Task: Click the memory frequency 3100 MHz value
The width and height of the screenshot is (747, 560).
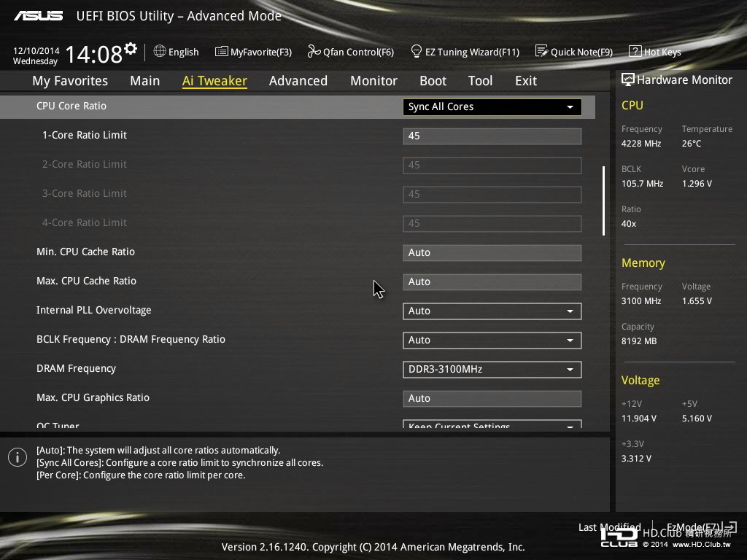Action: (641, 301)
